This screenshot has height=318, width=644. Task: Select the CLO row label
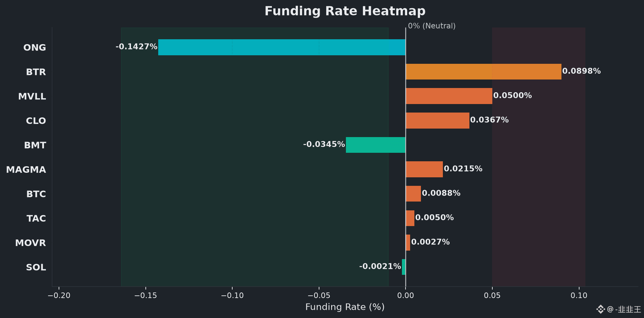click(x=36, y=121)
